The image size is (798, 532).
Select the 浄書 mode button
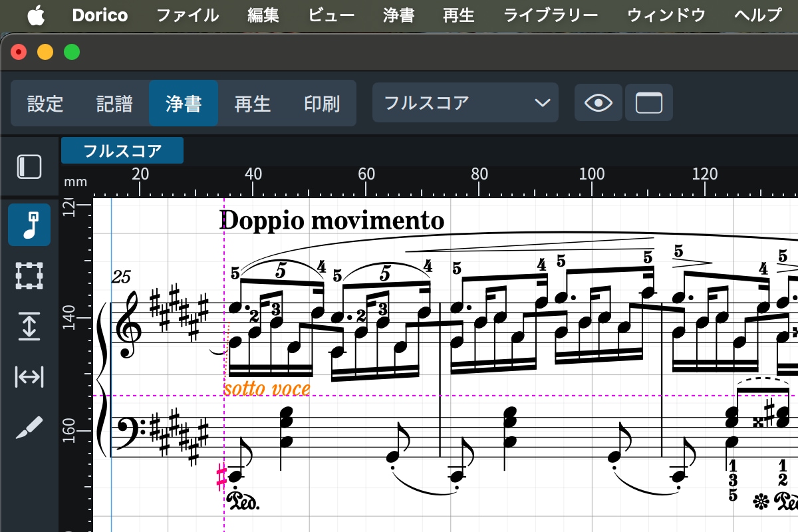click(184, 104)
